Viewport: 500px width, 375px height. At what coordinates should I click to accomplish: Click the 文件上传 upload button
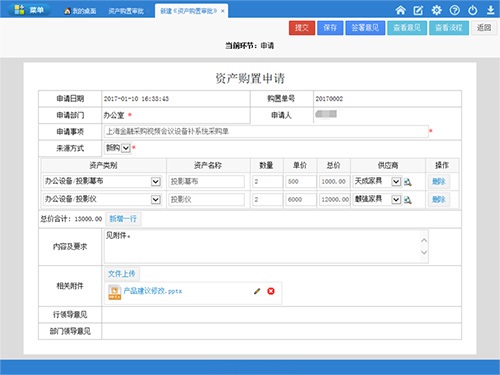122,274
